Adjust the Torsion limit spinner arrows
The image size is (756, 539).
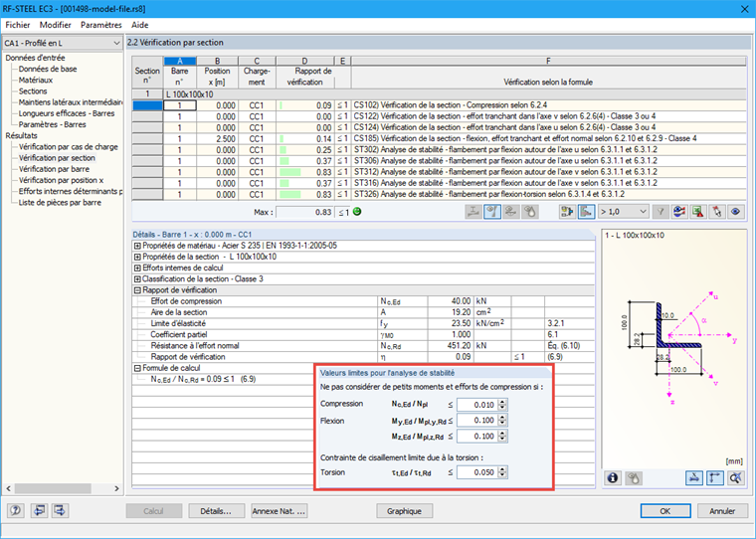(x=502, y=472)
